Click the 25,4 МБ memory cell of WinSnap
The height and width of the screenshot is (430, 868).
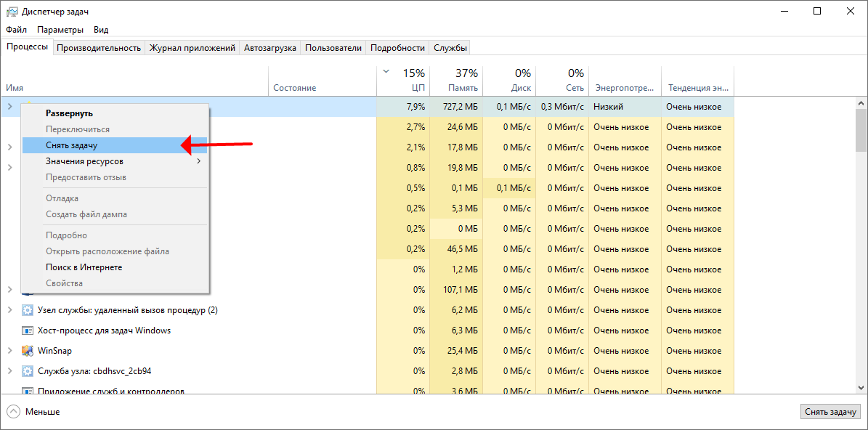456,351
